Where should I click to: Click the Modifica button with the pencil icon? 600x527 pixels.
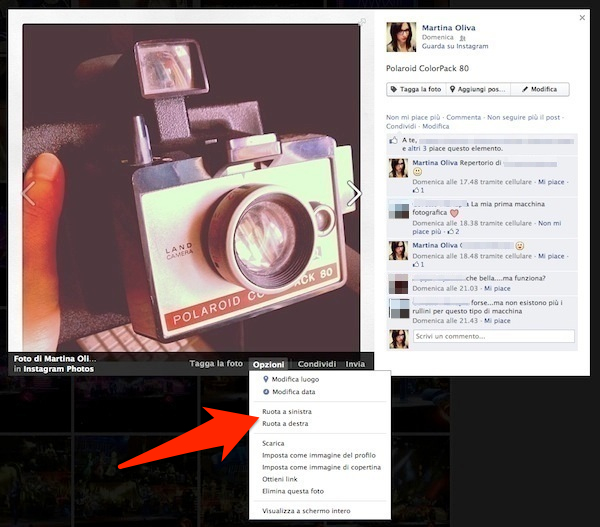pos(540,89)
